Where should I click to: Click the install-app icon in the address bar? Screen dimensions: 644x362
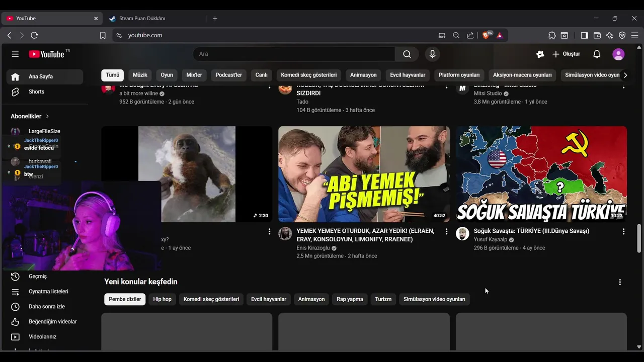tap(442, 35)
